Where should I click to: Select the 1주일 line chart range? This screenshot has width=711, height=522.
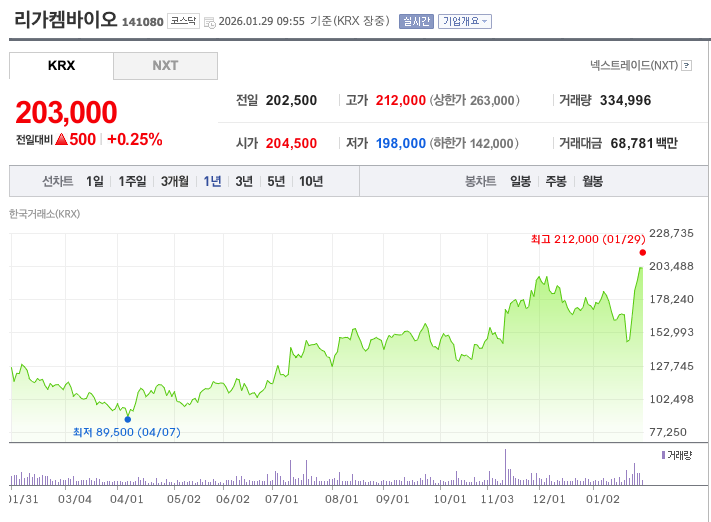(132, 181)
